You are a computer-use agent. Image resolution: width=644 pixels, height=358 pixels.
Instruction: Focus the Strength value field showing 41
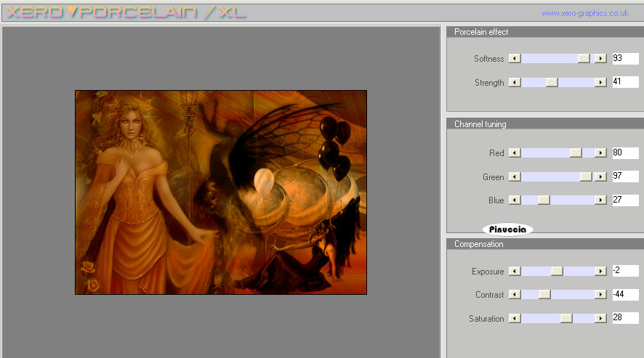point(626,82)
